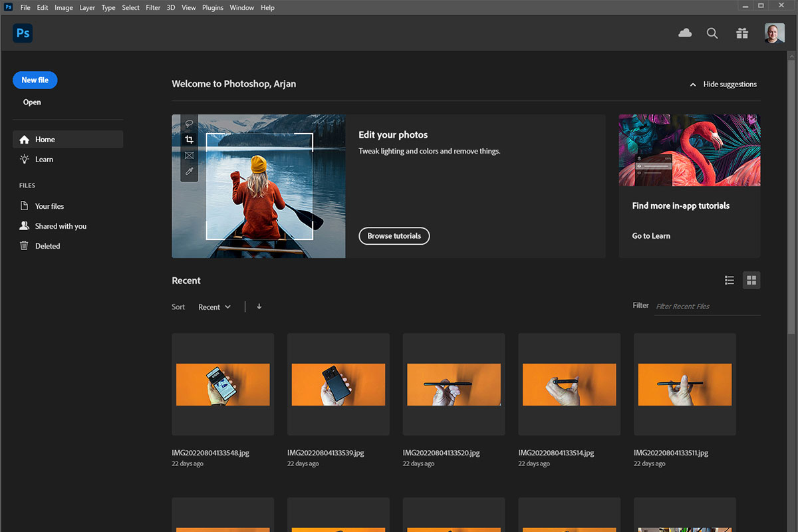This screenshot has height=532, width=798.
Task: Open the Filter menu
Action: click(x=153, y=7)
